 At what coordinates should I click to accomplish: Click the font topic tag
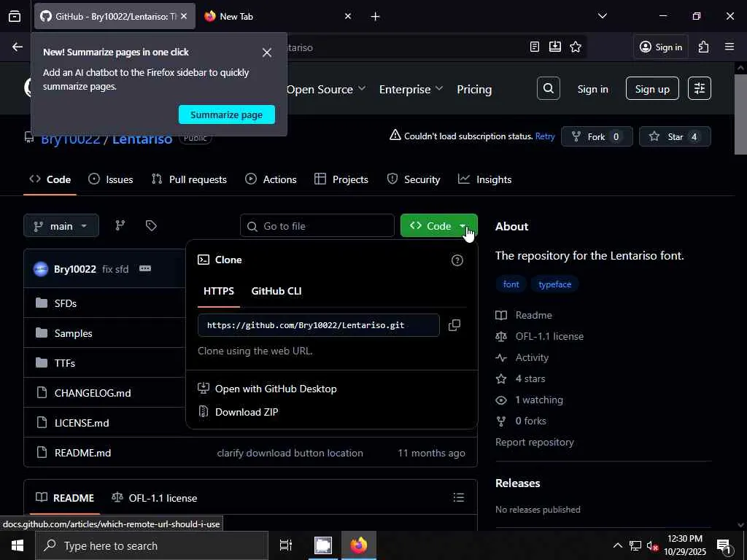(511, 284)
